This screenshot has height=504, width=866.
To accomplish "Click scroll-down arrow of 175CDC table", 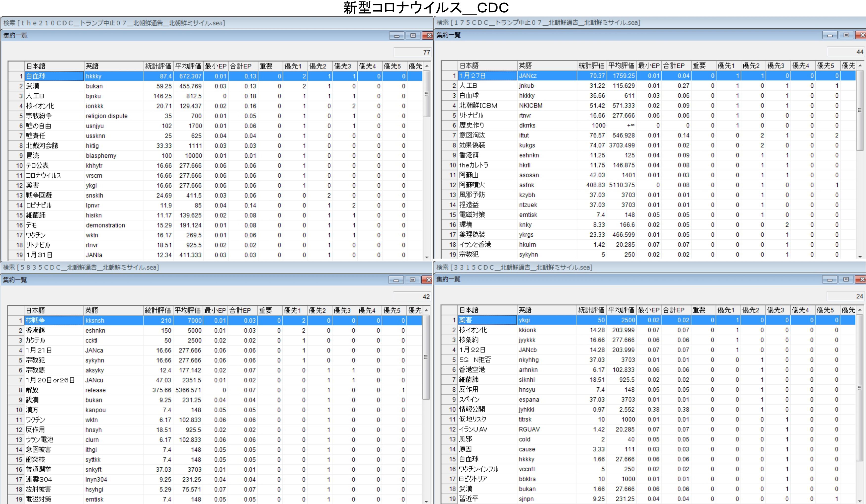I will click(x=860, y=256).
